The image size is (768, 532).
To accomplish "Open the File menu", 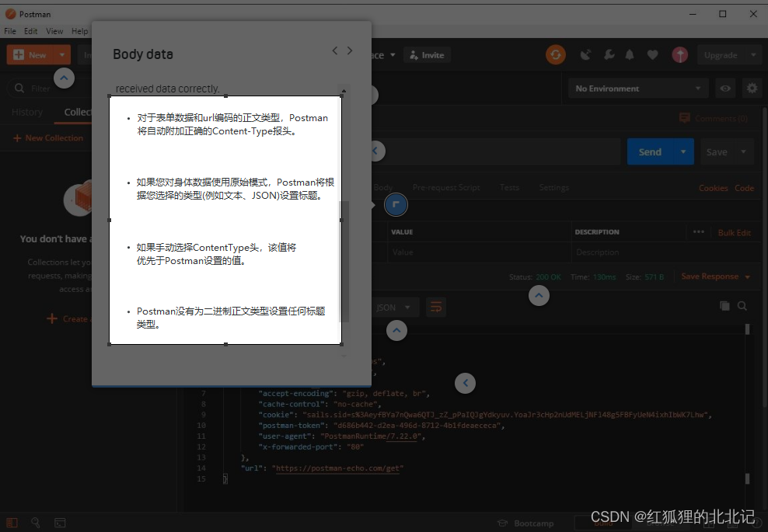I will 10,31.
